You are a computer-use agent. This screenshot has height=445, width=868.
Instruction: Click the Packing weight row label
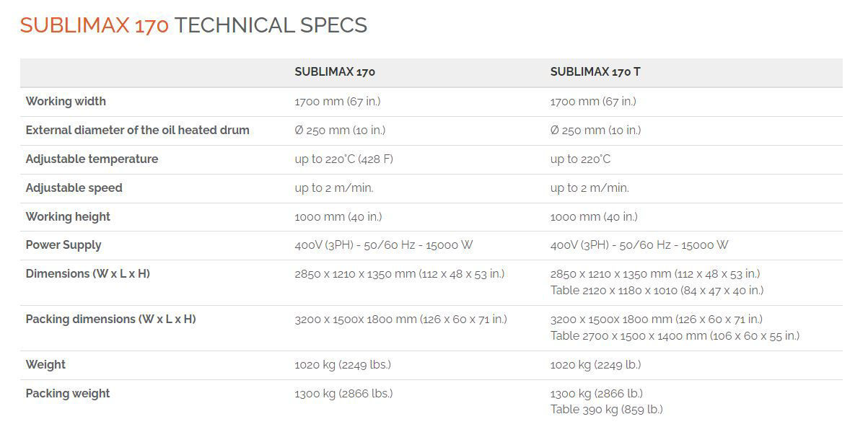68,394
